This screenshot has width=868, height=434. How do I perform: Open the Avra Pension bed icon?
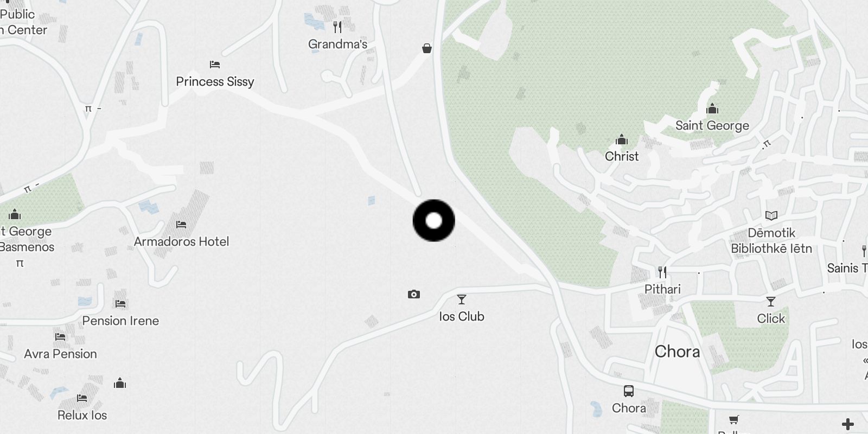tap(60, 336)
